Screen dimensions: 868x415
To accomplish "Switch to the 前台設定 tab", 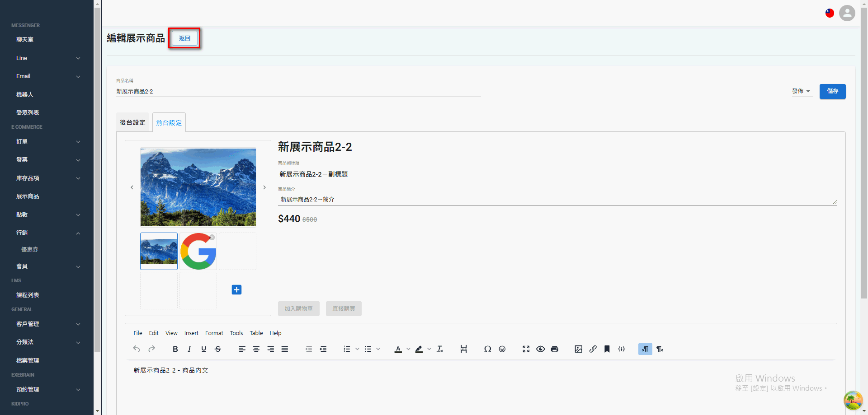I will (169, 123).
